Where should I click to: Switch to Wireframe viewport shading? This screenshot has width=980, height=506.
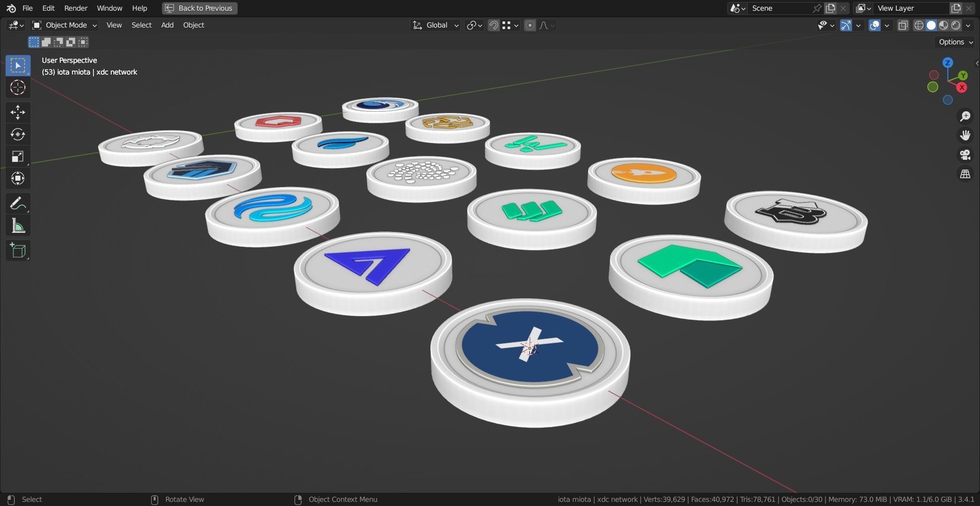(919, 25)
